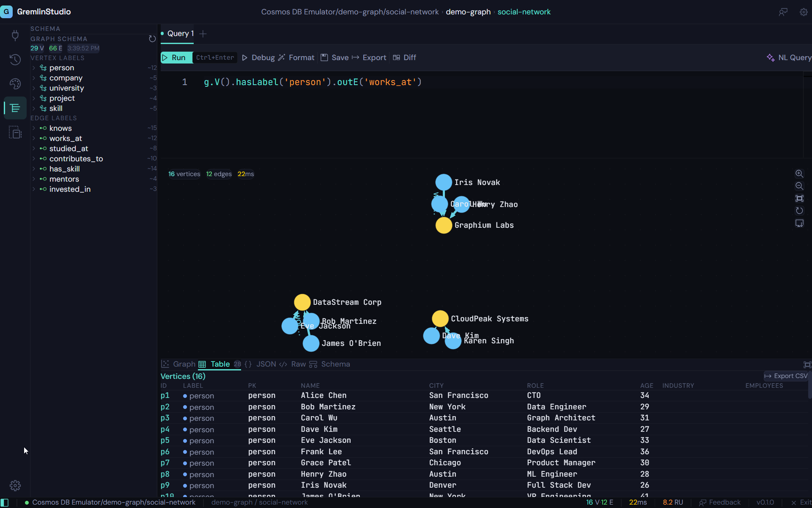Reset the graph layout with the refresh icon
This screenshot has width=812, height=508.
800,210
